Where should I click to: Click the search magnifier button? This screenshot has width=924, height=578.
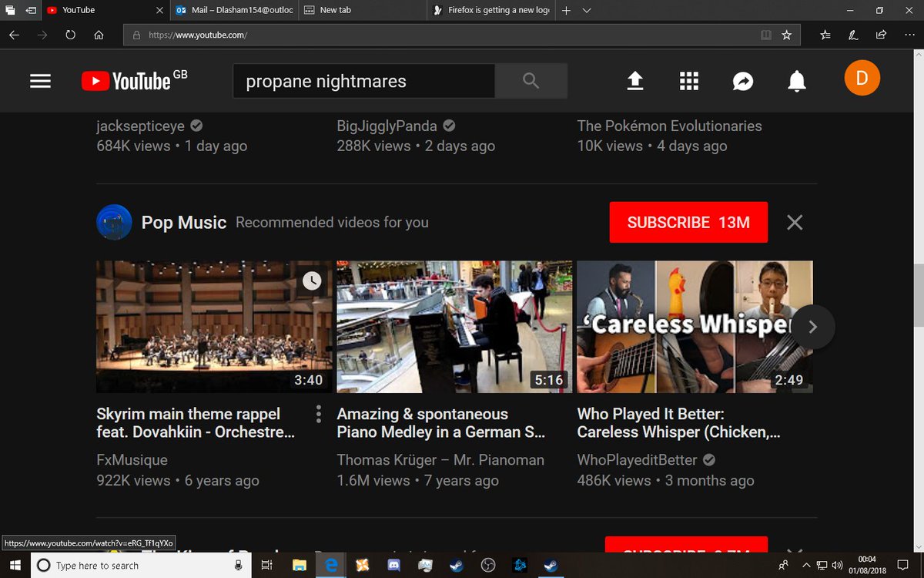pyautogui.click(x=531, y=81)
